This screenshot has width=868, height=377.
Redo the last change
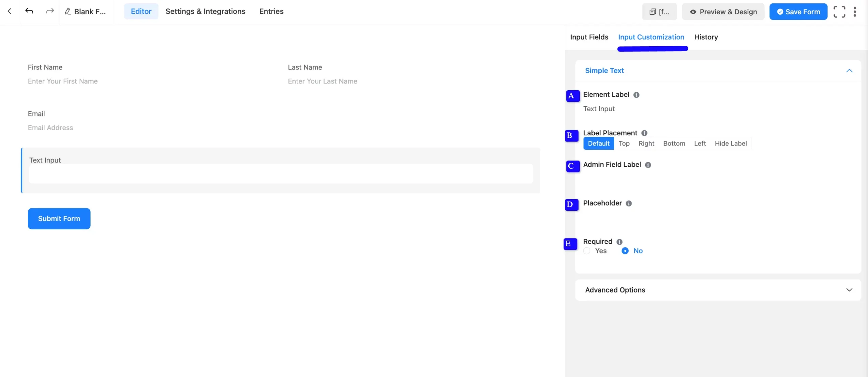(x=50, y=11)
